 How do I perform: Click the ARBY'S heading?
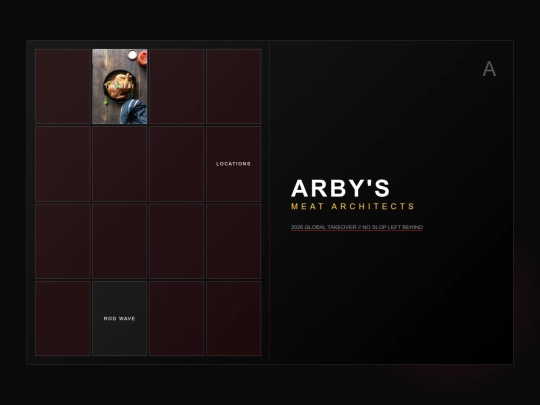tap(340, 188)
